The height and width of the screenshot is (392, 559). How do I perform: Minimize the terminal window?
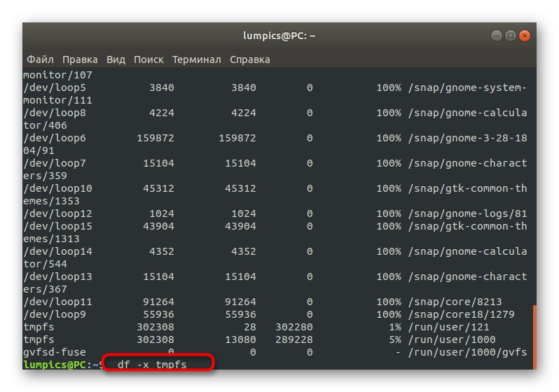[x=496, y=36]
